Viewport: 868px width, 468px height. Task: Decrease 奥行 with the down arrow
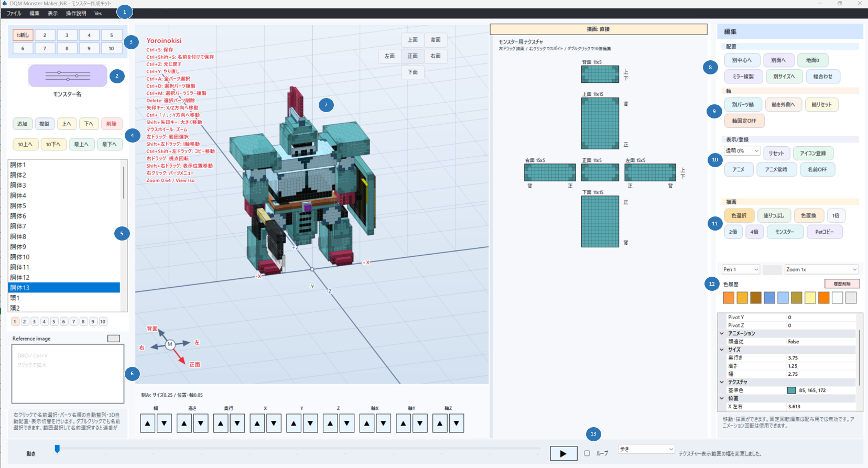pyautogui.click(x=237, y=423)
